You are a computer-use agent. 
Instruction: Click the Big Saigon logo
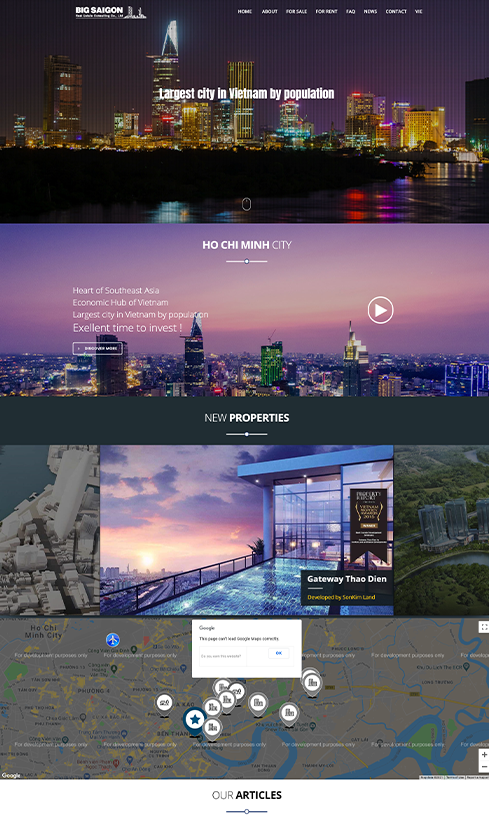coord(110,12)
